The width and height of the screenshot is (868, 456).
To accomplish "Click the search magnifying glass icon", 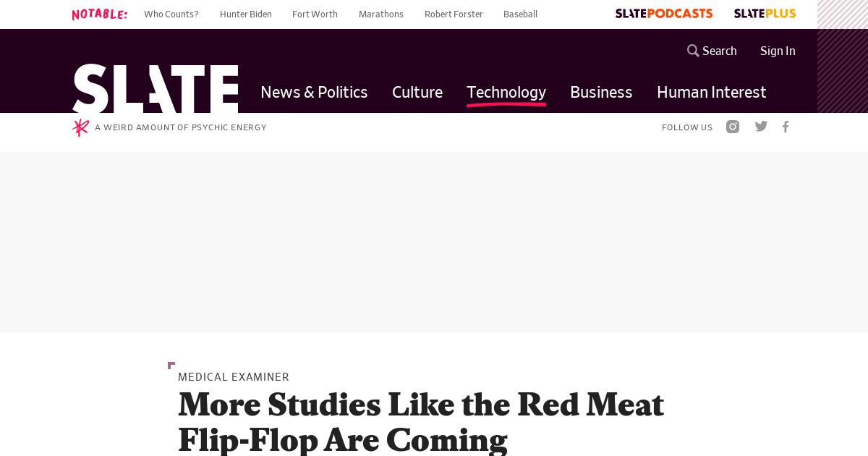I will tap(693, 51).
